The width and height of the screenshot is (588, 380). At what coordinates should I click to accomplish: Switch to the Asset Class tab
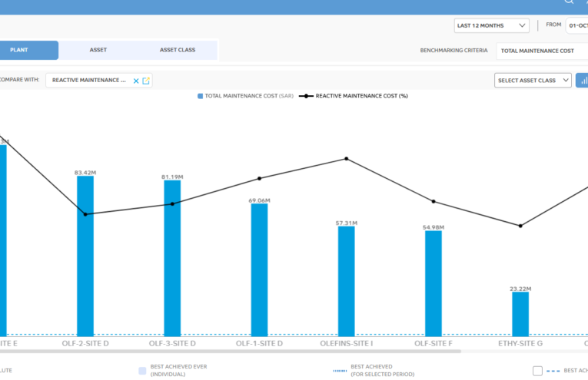pyautogui.click(x=178, y=50)
